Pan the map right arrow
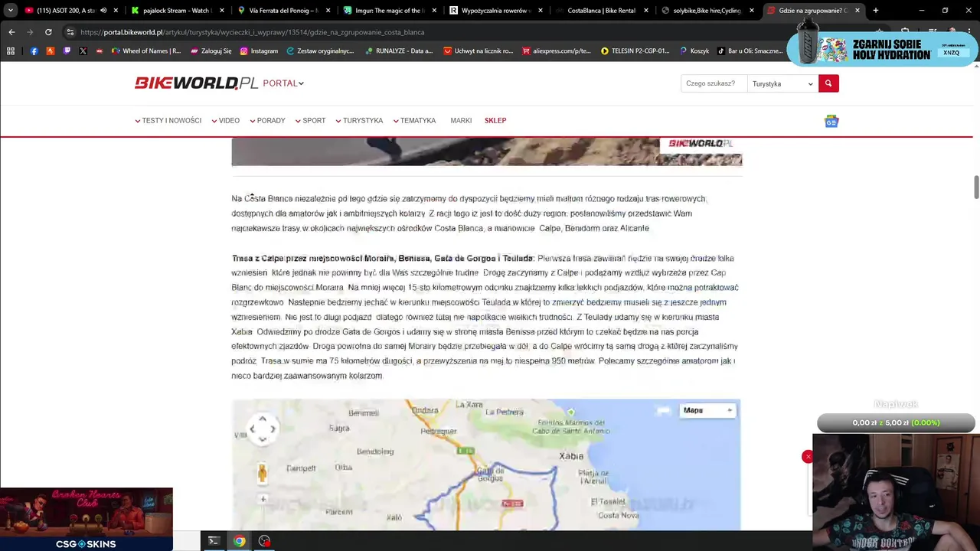980x551 pixels. click(x=273, y=429)
